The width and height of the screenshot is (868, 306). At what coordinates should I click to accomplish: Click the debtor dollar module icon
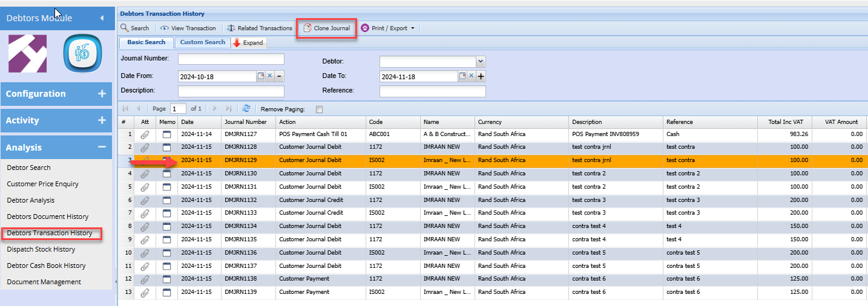82,54
